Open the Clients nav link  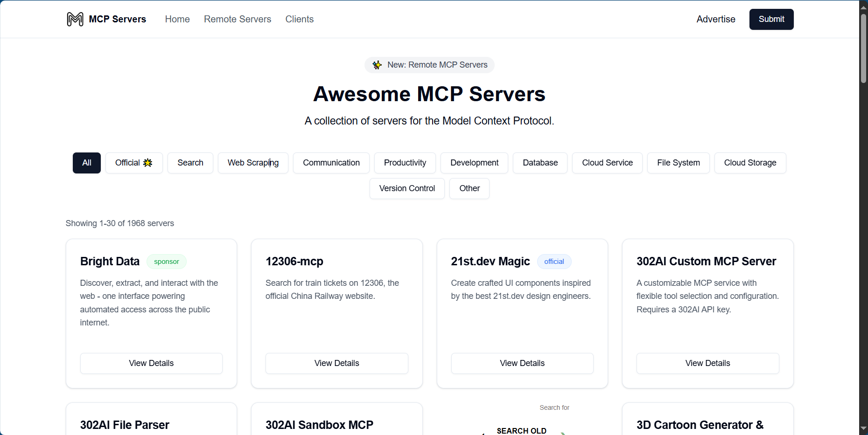(300, 19)
